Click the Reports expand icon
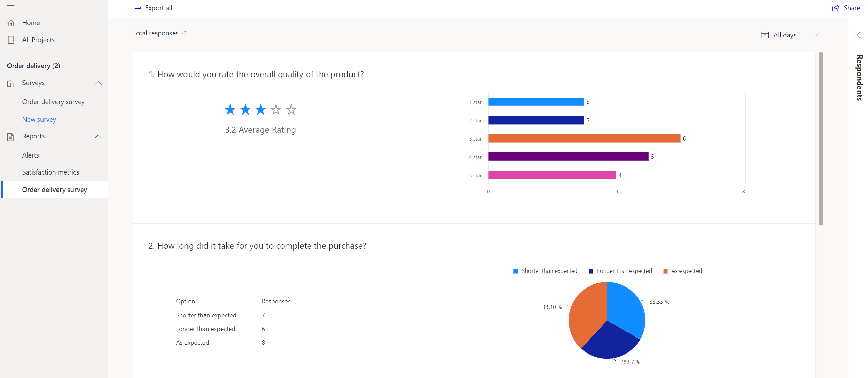 [x=98, y=137]
